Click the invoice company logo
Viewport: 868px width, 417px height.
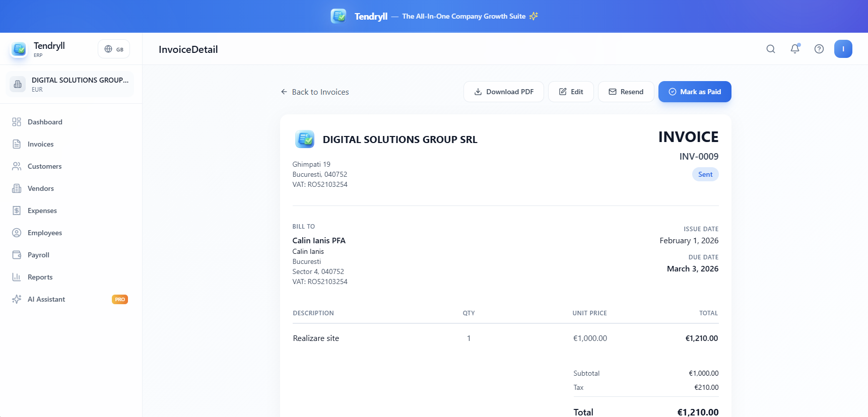click(x=305, y=139)
